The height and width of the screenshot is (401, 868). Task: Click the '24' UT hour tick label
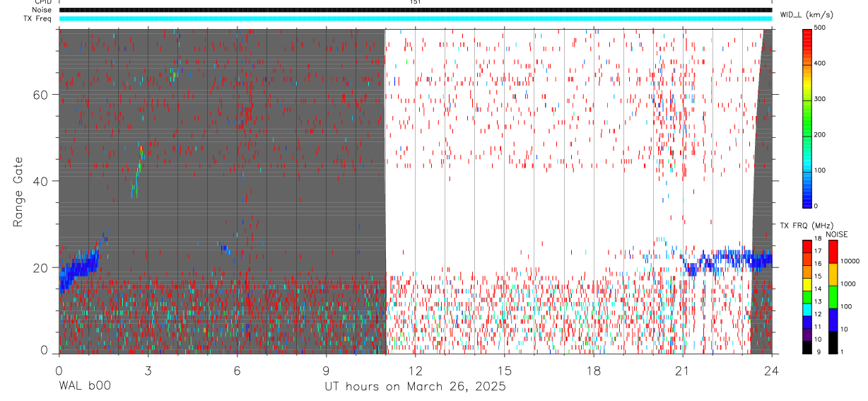click(772, 371)
